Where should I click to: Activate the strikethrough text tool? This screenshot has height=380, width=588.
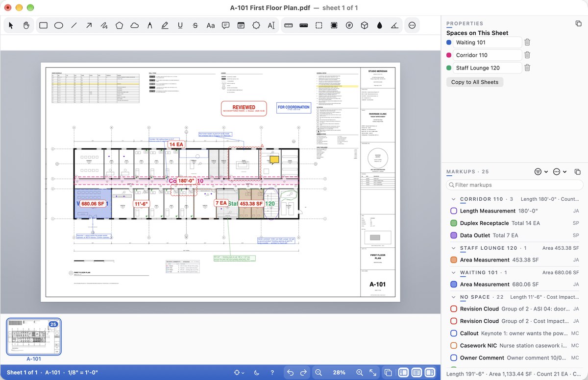(x=195, y=25)
